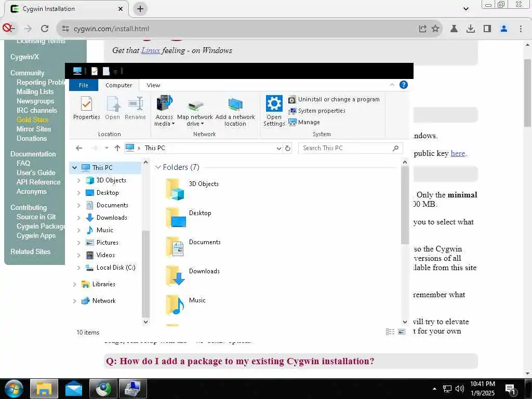Open Settings gear icon in ribbon
The height and width of the screenshot is (399, 532).
(x=274, y=111)
